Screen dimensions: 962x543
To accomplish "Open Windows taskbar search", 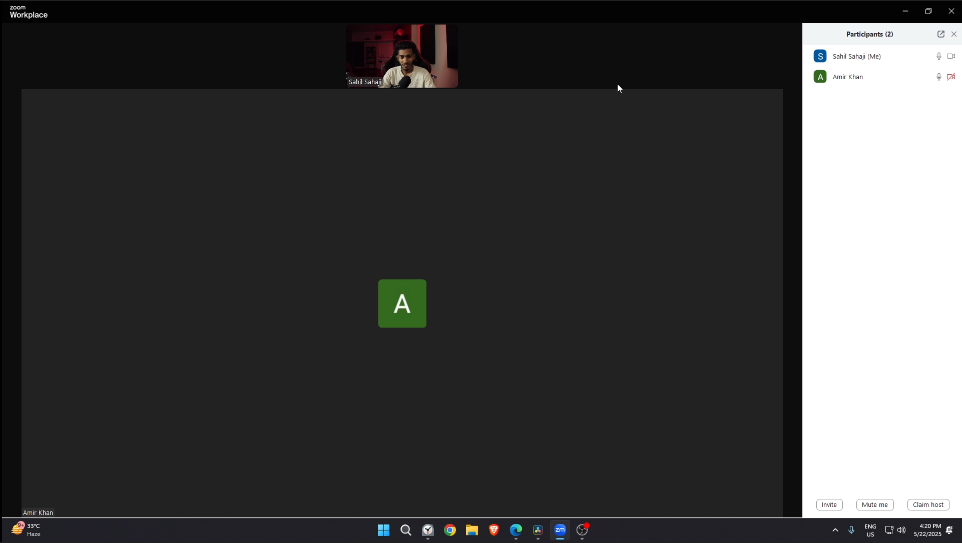I will coord(406,530).
